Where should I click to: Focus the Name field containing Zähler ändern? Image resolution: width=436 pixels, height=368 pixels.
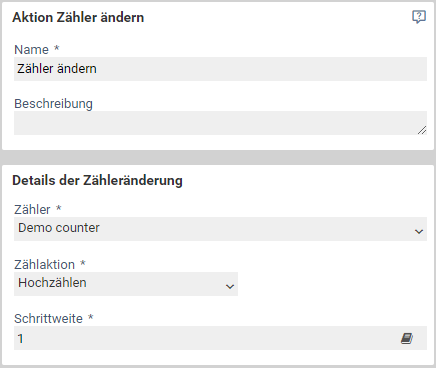point(220,69)
